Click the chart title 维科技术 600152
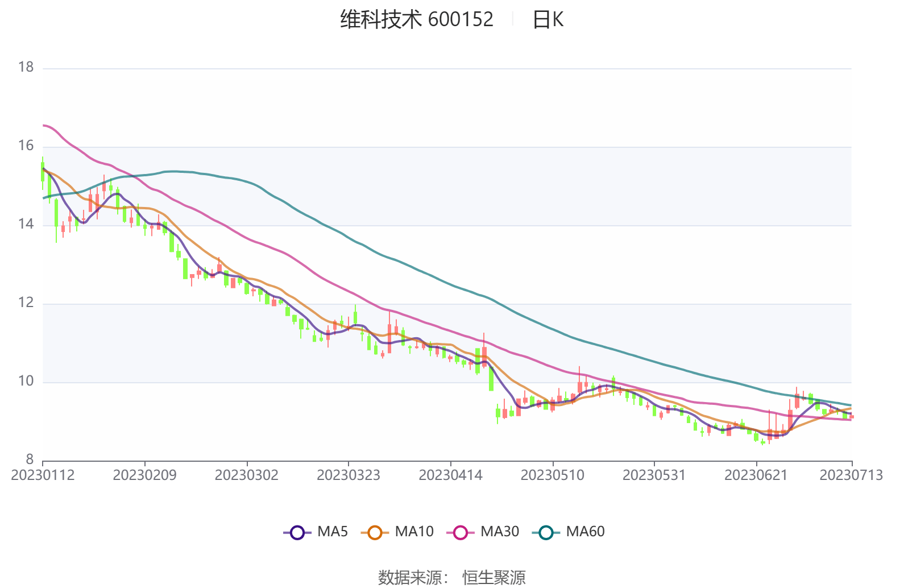 coord(417,20)
